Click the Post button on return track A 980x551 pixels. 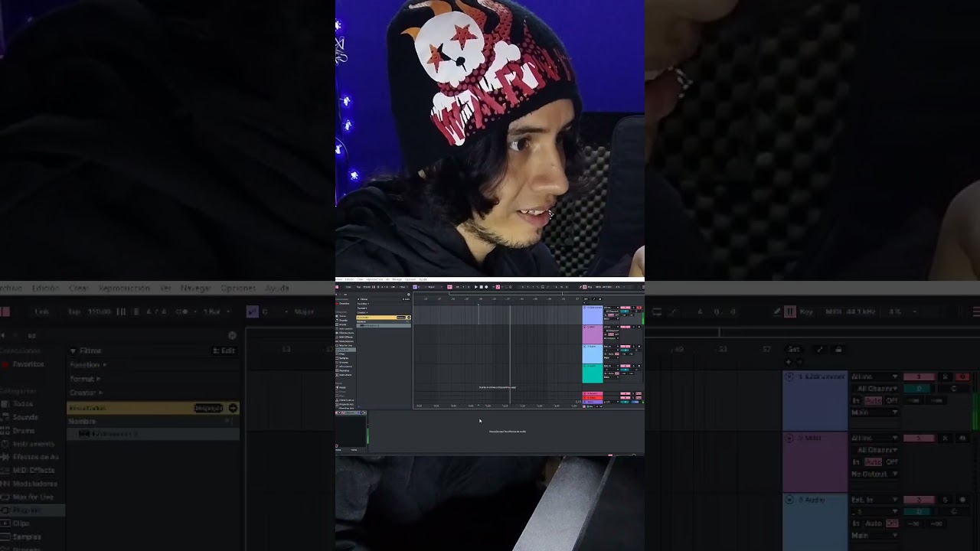coord(639,393)
